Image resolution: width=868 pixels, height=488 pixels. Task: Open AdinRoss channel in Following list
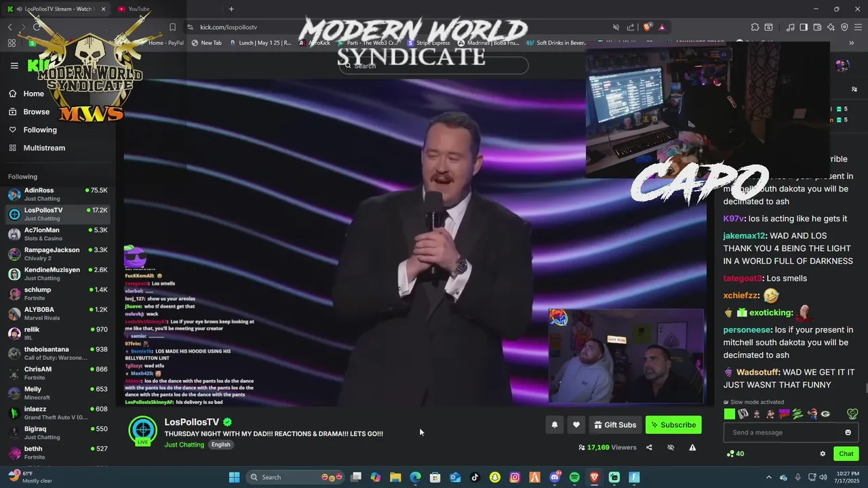58,195
